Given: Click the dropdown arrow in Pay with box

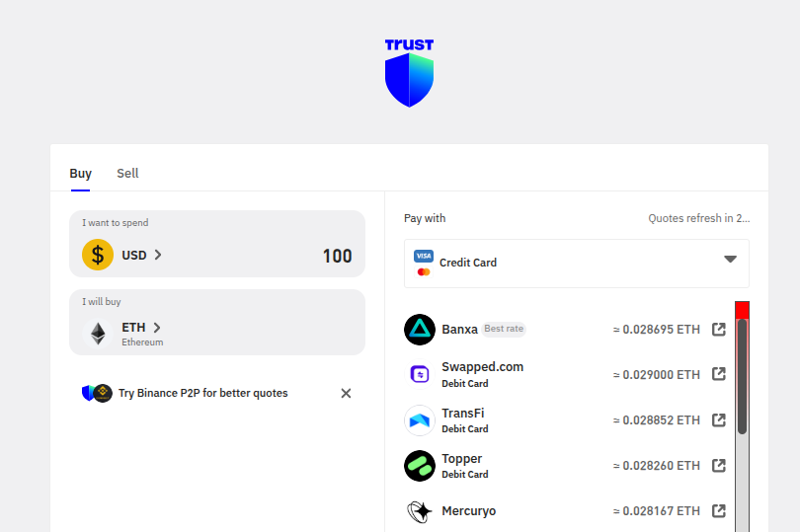Looking at the screenshot, I should coord(730,260).
